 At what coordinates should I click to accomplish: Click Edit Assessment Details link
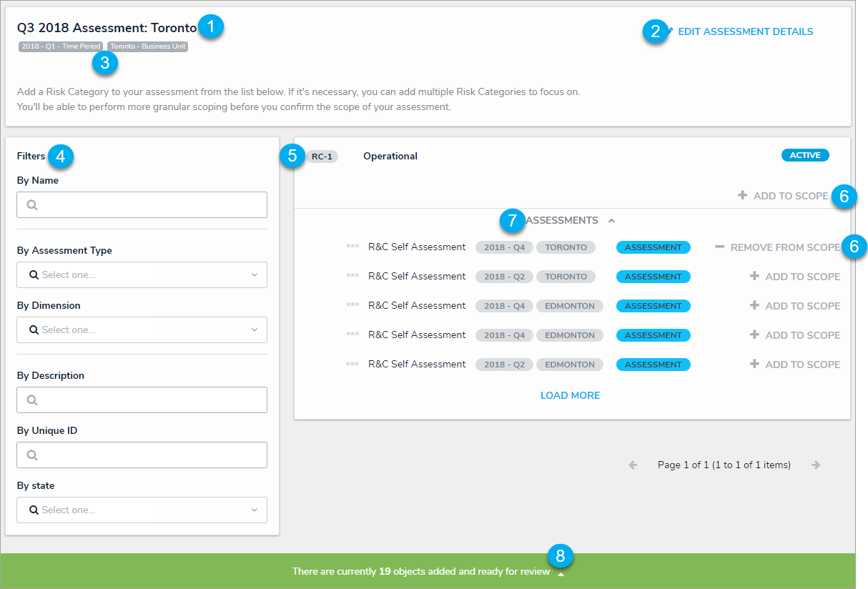tap(745, 31)
